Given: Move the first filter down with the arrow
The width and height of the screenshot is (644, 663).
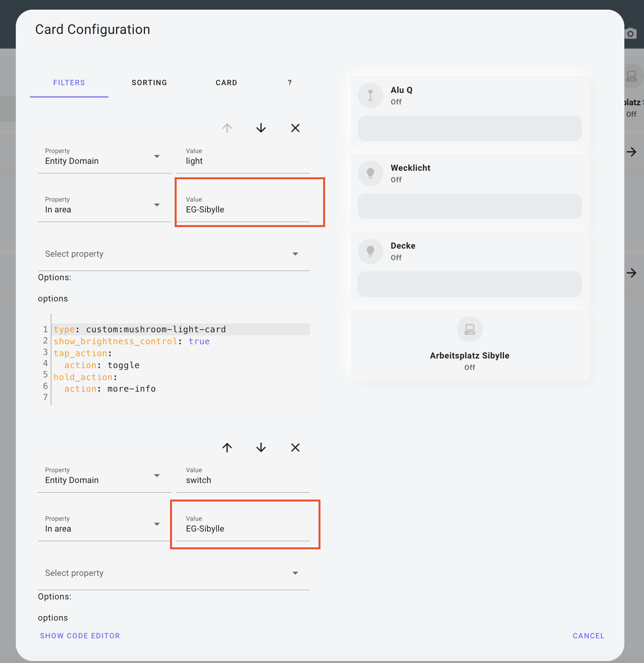Looking at the screenshot, I should pyautogui.click(x=261, y=128).
